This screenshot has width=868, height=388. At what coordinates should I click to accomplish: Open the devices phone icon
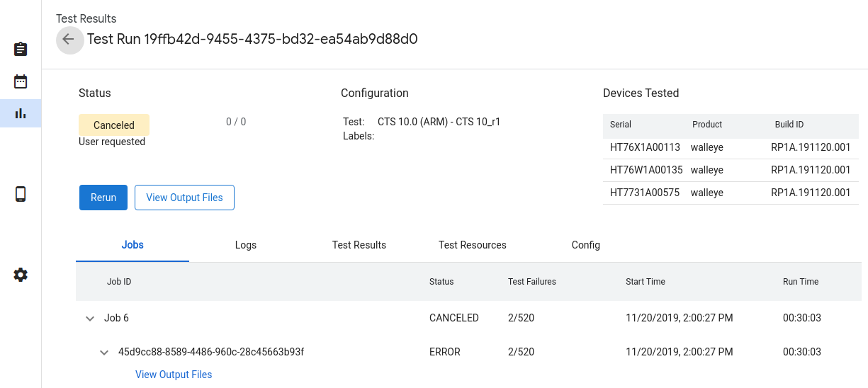21,194
